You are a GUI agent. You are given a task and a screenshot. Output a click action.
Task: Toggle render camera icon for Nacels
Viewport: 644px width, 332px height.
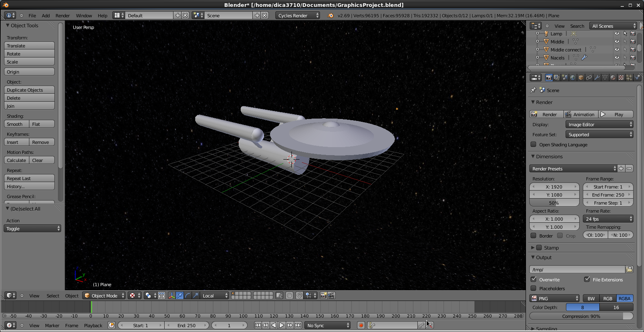tap(633, 57)
